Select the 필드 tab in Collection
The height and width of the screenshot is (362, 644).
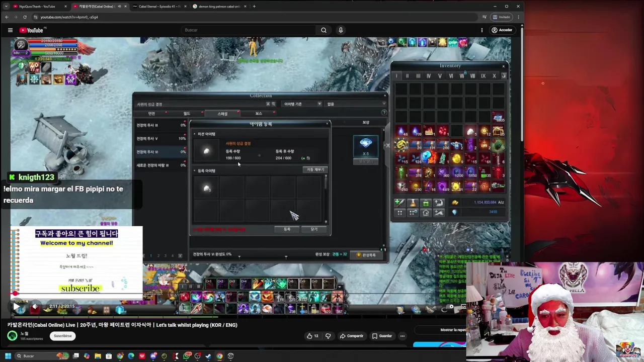coord(187,114)
